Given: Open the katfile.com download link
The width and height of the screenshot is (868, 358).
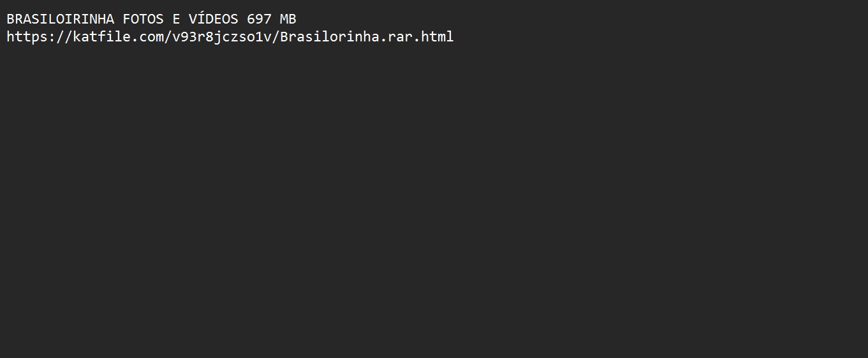Looking at the screenshot, I should point(230,36).
